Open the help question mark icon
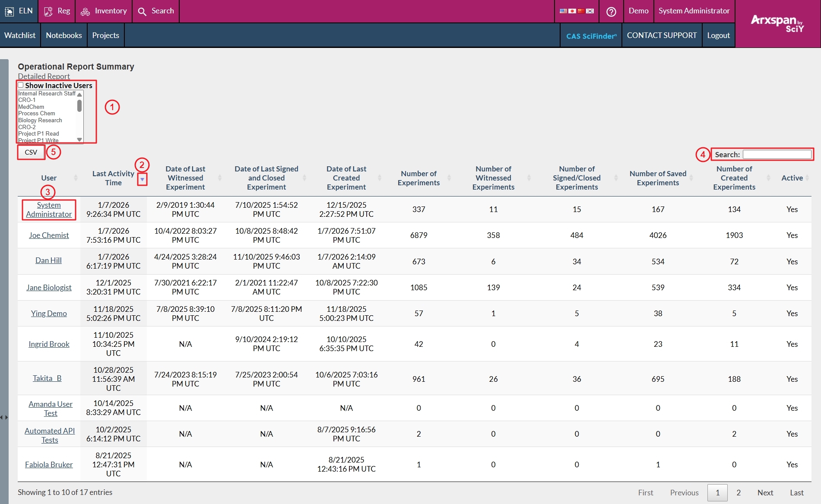The width and height of the screenshot is (821, 504). tap(611, 12)
